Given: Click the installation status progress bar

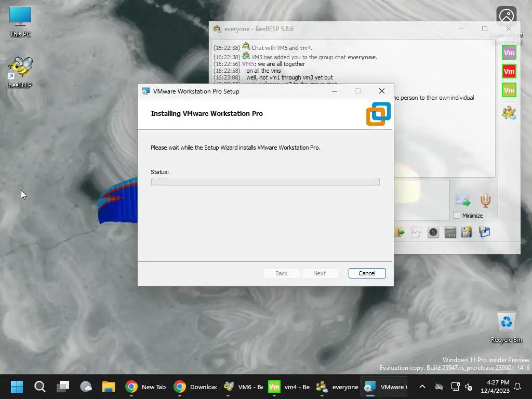Looking at the screenshot, I should click(265, 182).
